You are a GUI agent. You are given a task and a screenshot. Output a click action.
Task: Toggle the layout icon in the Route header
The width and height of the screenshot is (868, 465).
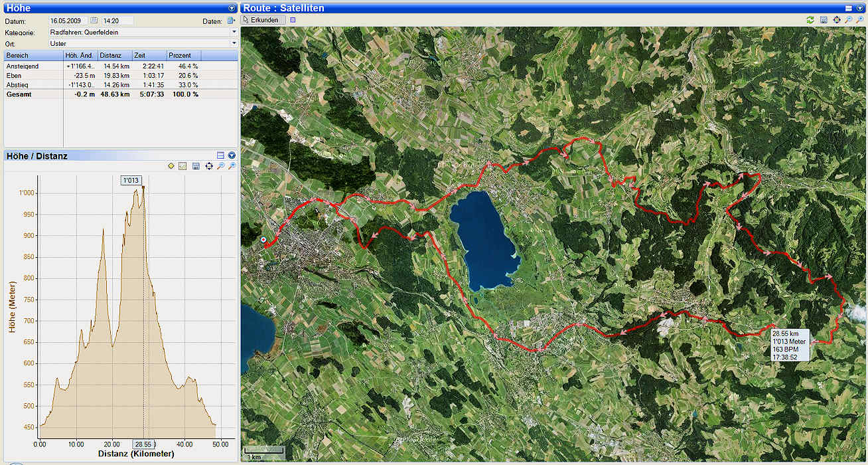(849, 8)
